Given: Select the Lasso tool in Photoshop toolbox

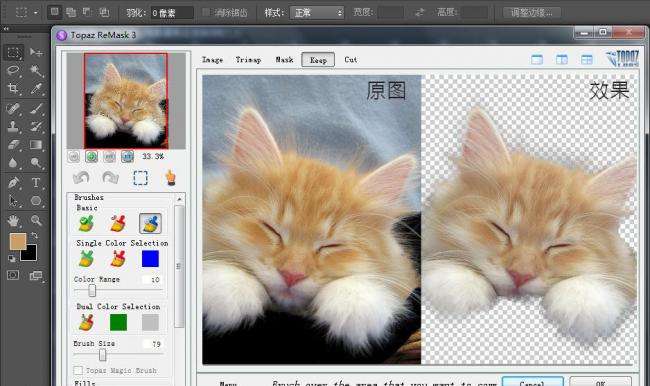Looking at the screenshot, I should [14, 70].
